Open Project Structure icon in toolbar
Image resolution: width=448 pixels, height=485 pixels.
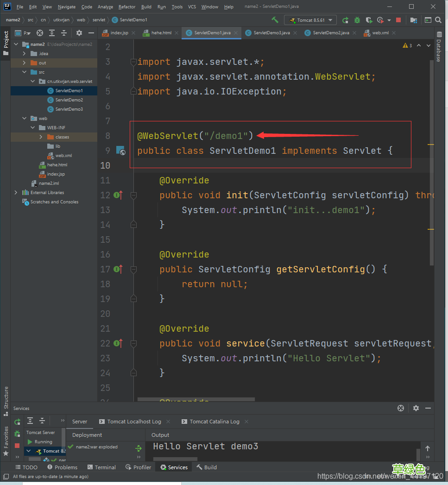[414, 20]
